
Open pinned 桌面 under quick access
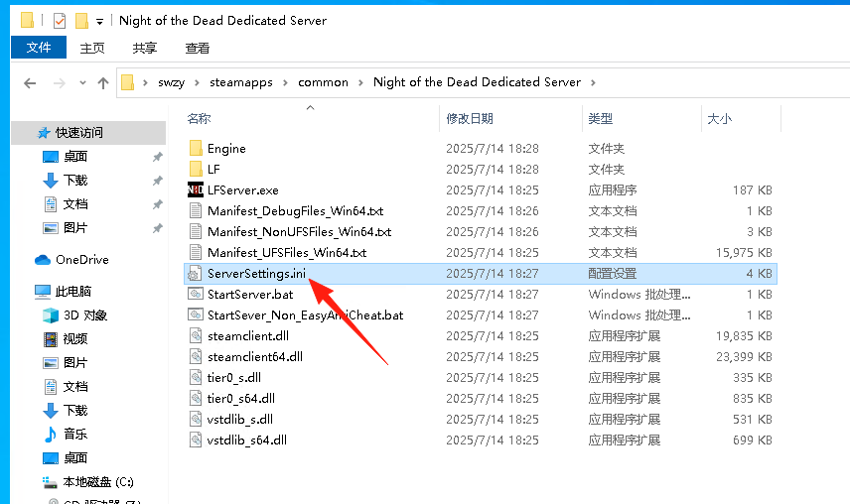75,157
